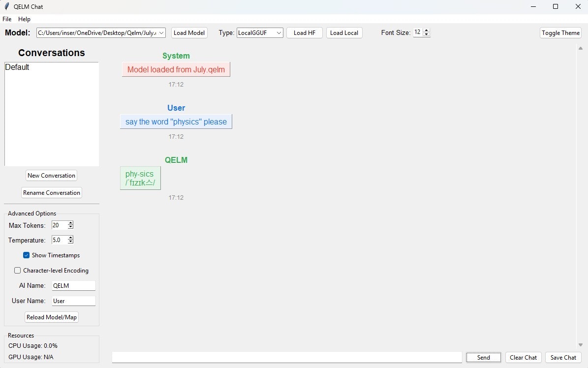Click Toggle Theme
588x368 pixels.
coord(560,32)
